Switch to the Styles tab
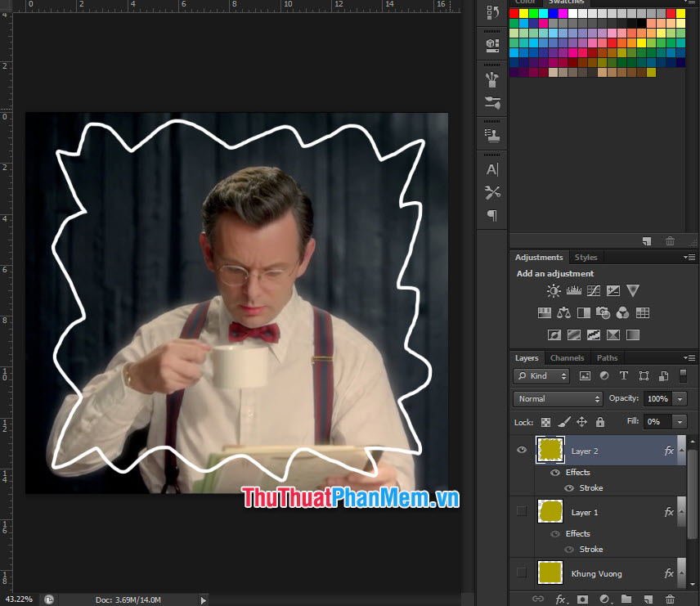This screenshot has width=700, height=606. click(x=586, y=257)
